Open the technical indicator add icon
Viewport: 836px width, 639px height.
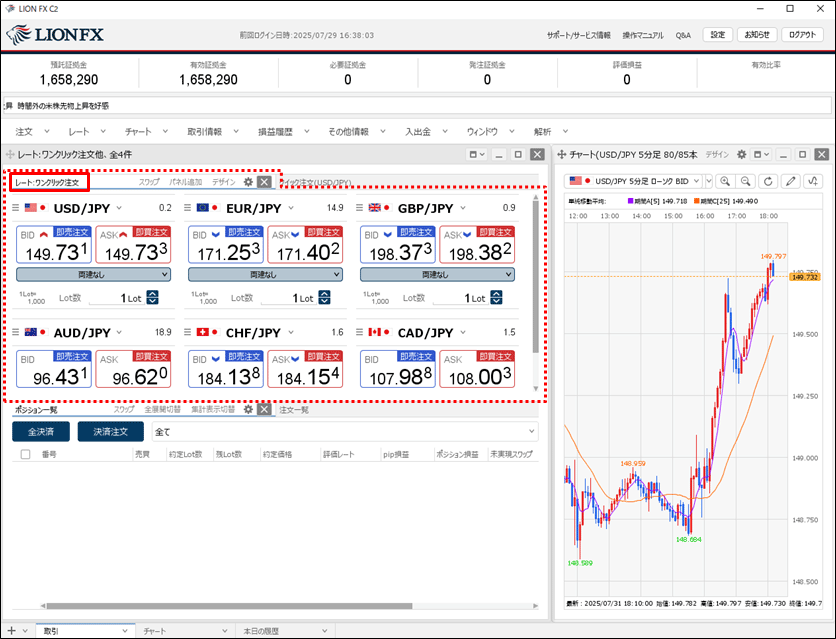813,181
